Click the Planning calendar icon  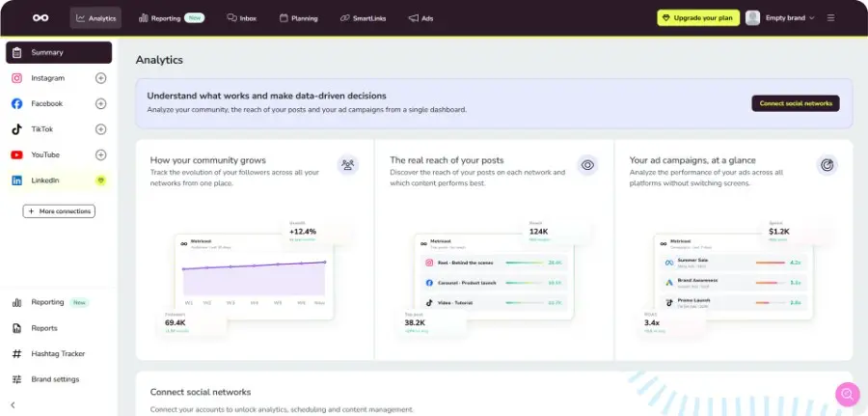pyautogui.click(x=284, y=18)
